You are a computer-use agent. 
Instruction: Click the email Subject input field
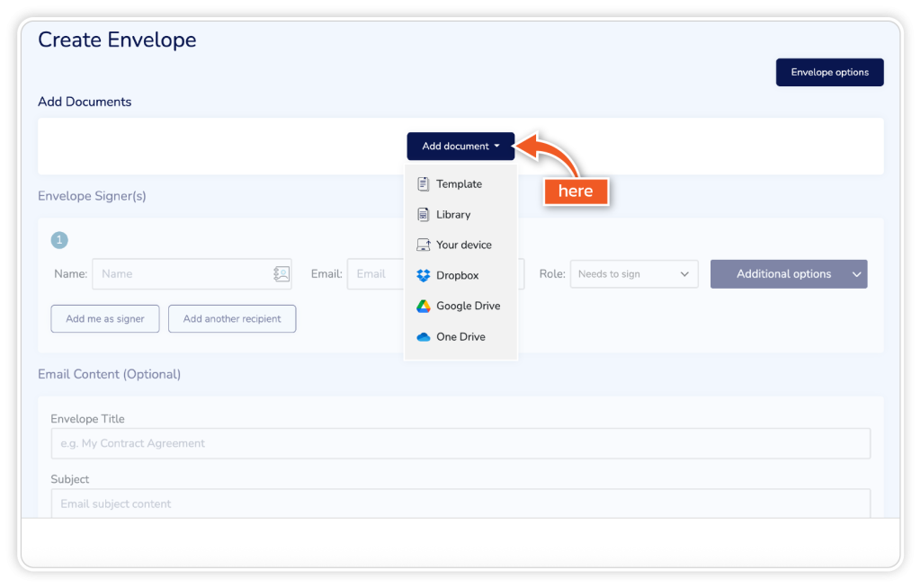coord(460,503)
